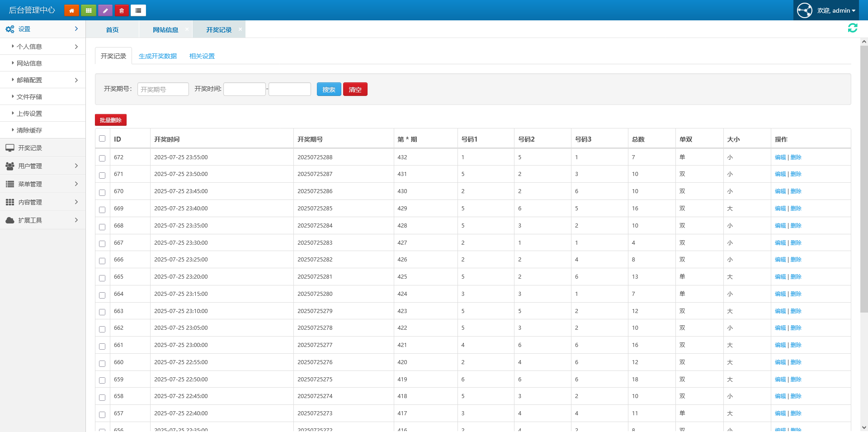
Task: Check the row with ID 672
Action: click(x=102, y=158)
